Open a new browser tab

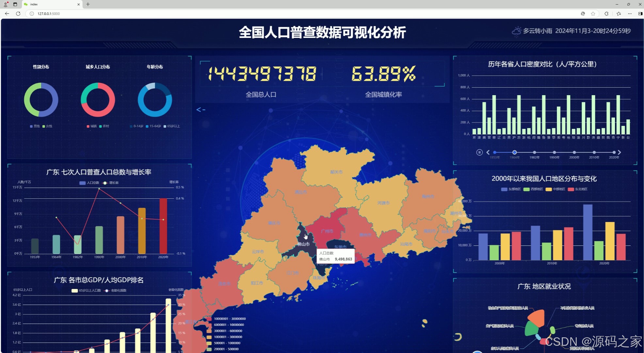(88, 4)
